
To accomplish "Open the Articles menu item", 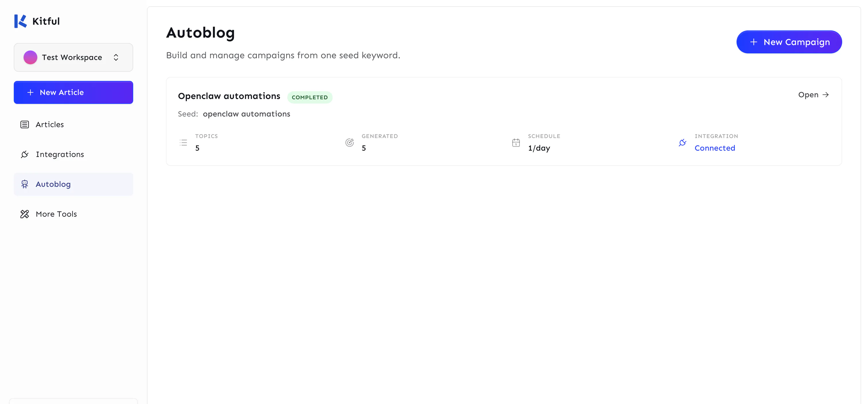I will 73,125.
